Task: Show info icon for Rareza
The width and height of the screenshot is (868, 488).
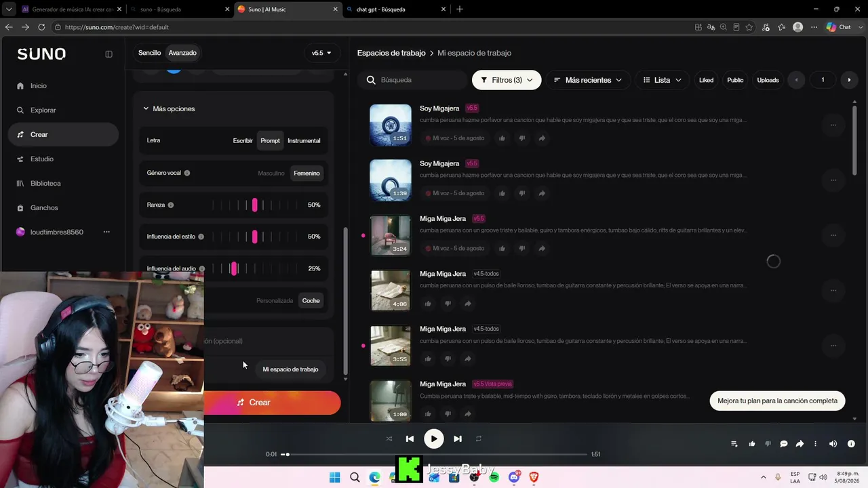Action: (x=171, y=205)
